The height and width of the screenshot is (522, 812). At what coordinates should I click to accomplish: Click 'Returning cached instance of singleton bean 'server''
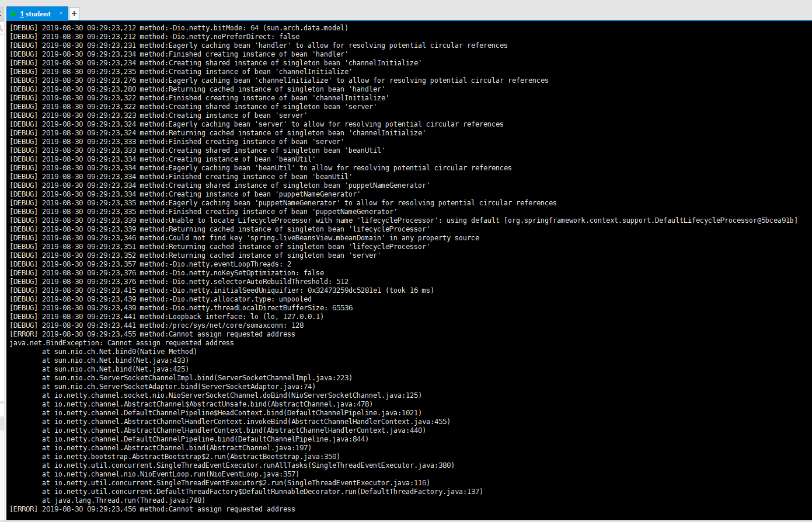click(x=196, y=255)
